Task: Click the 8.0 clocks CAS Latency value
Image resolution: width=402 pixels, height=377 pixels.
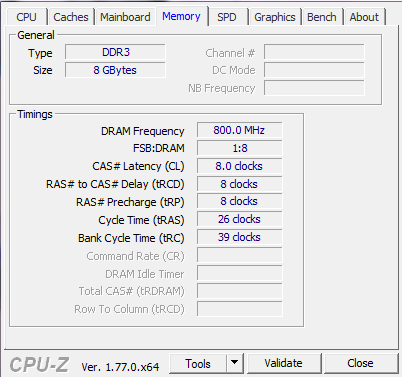Action: (239, 166)
